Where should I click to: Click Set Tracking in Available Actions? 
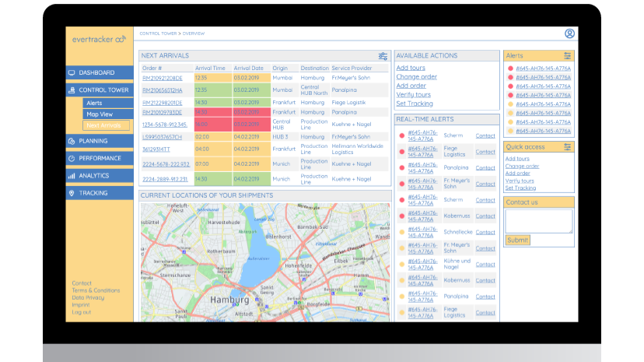click(x=415, y=104)
